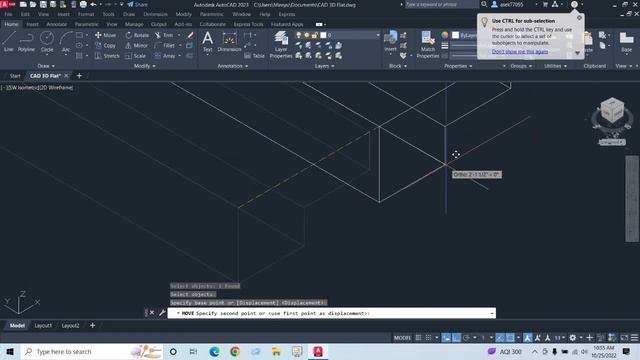Click the Share button
The image size is (640, 360).
point(138,4)
